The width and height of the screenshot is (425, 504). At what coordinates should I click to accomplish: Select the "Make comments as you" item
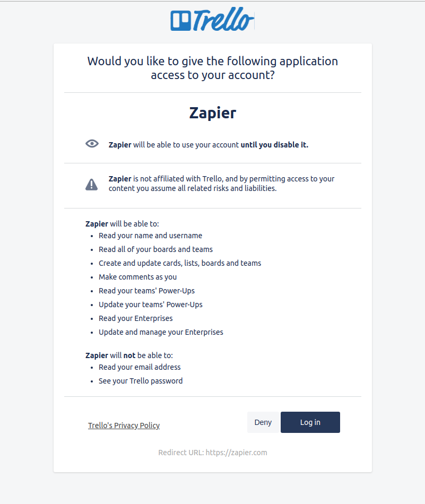click(x=137, y=277)
